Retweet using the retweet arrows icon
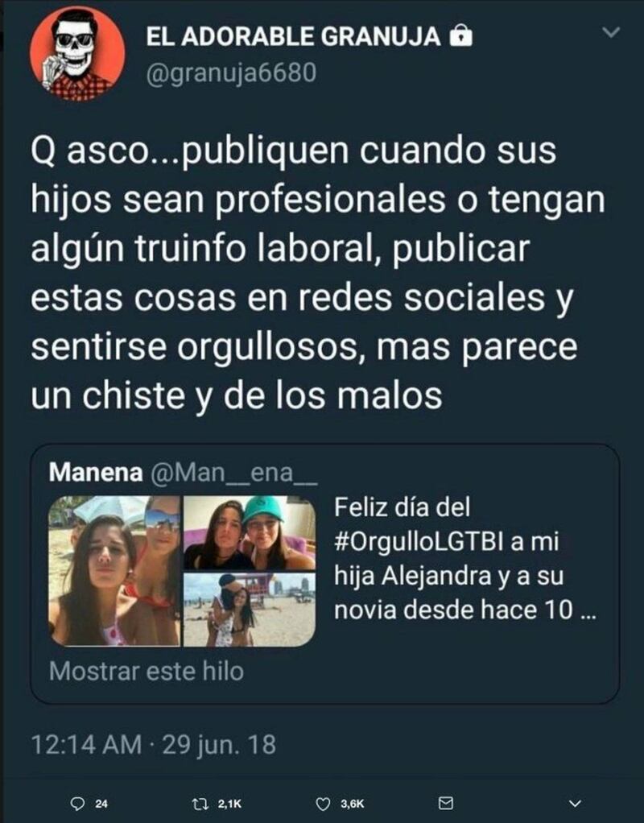This screenshot has width=644, height=823. click(x=200, y=804)
